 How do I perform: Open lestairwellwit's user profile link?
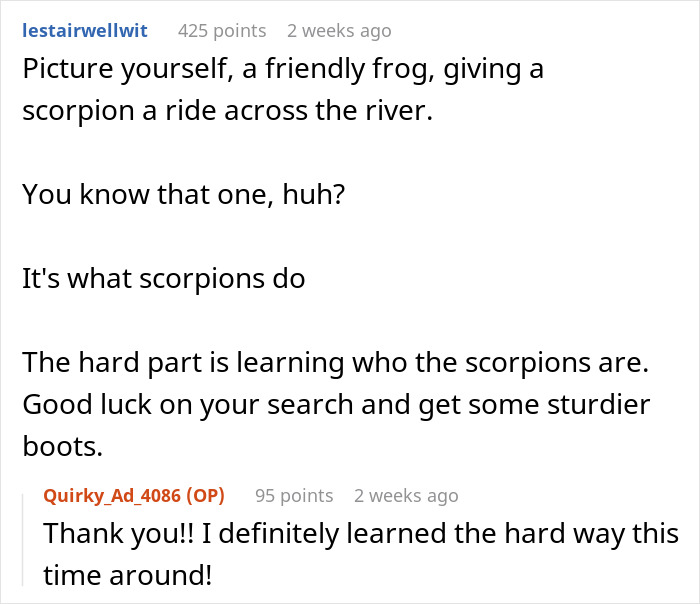click(x=85, y=31)
